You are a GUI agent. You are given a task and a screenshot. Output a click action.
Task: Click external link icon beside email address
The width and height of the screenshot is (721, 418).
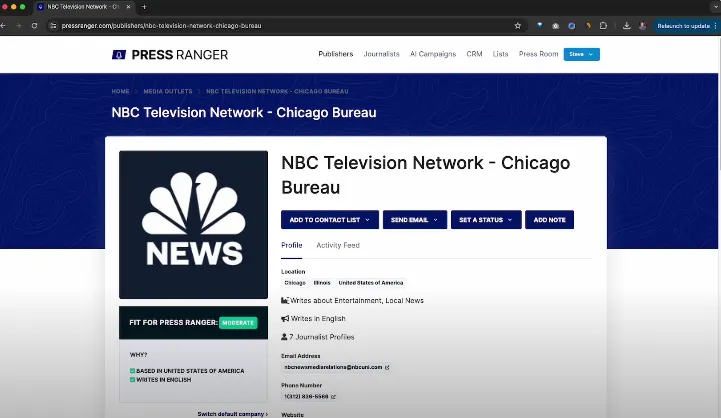click(387, 367)
